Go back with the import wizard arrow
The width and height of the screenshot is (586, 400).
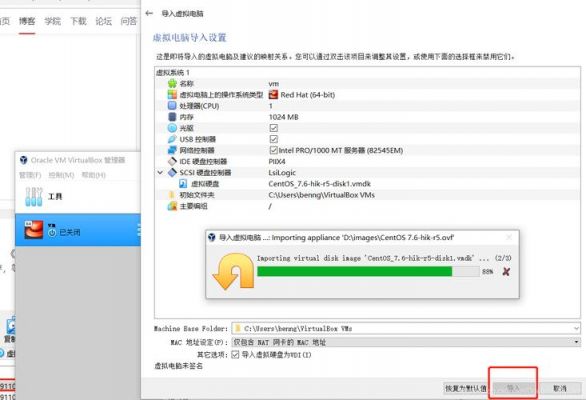tap(149, 13)
